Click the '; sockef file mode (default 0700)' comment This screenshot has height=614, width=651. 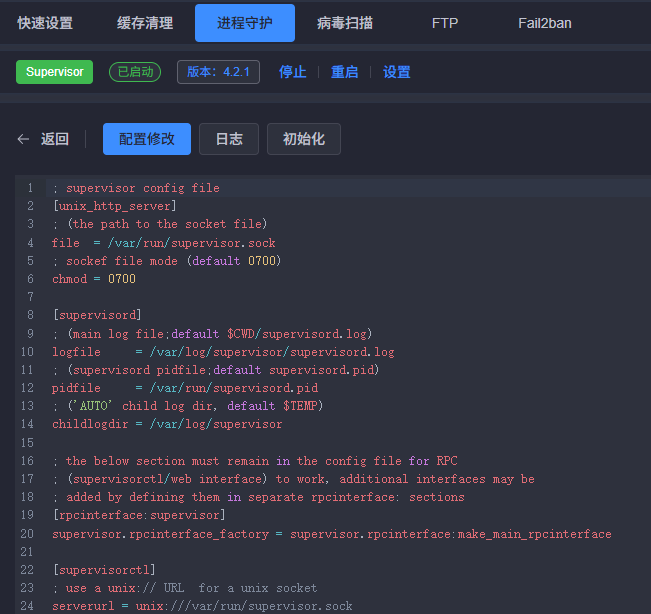167,261
